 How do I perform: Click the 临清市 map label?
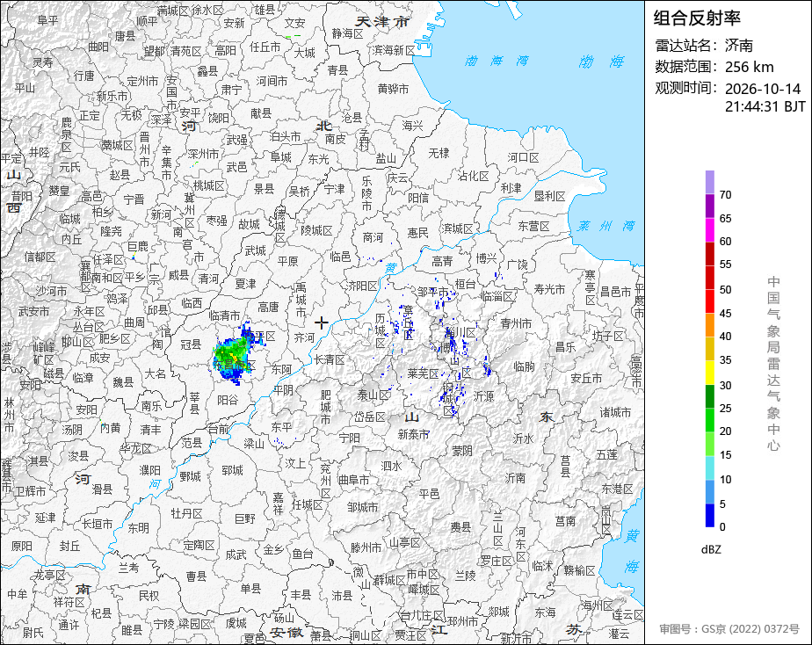point(224,315)
